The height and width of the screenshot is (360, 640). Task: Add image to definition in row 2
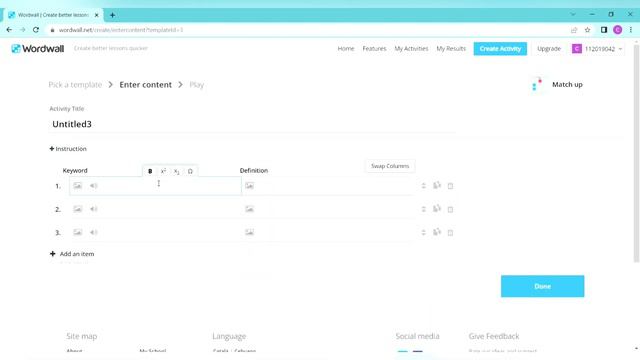[x=249, y=209]
